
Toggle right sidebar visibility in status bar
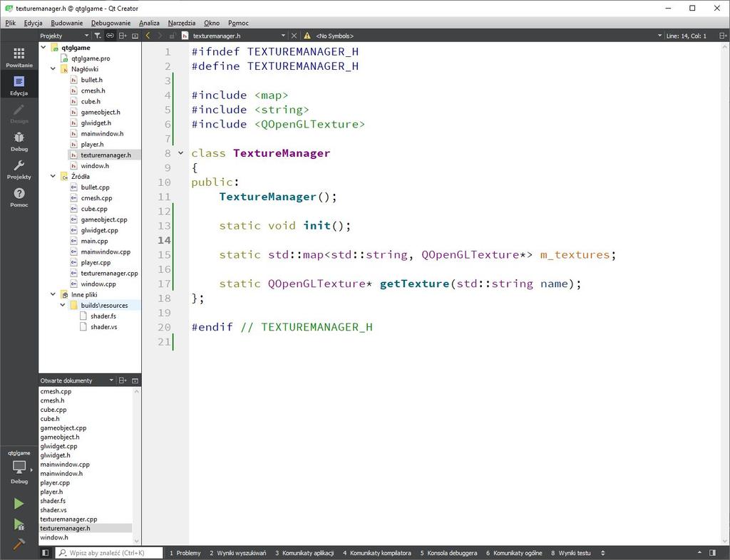(712, 553)
